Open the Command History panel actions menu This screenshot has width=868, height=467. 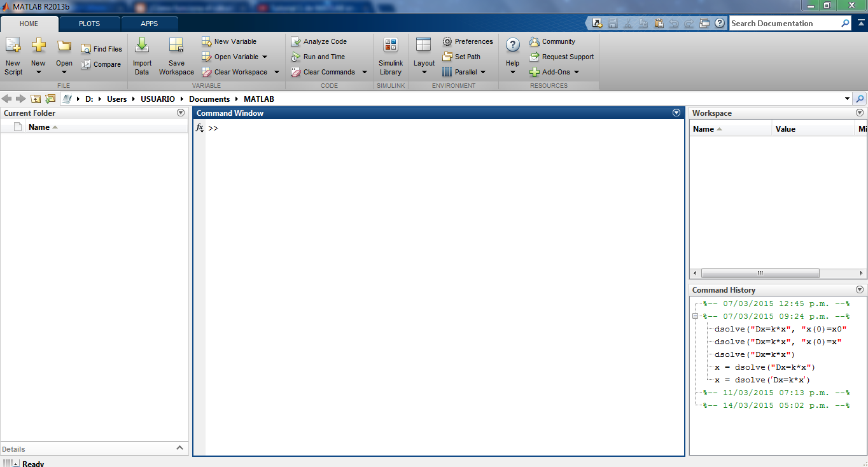click(860, 289)
